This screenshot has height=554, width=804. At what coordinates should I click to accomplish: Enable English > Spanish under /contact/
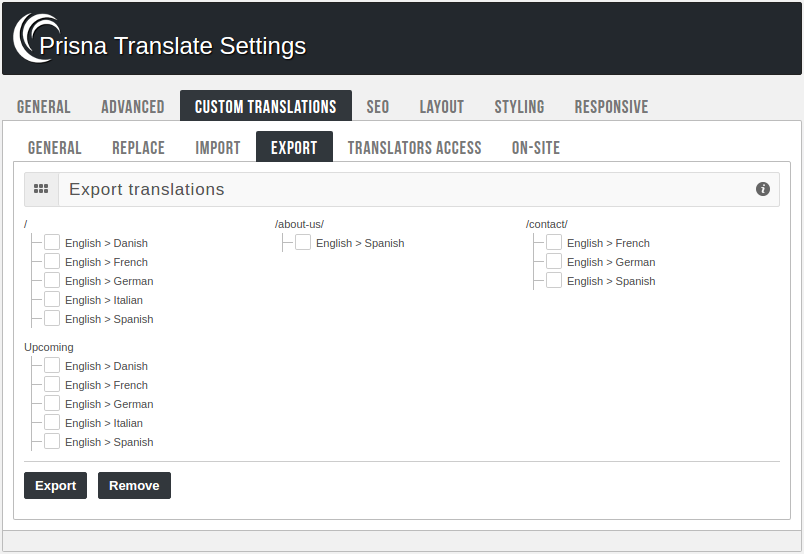pos(554,281)
